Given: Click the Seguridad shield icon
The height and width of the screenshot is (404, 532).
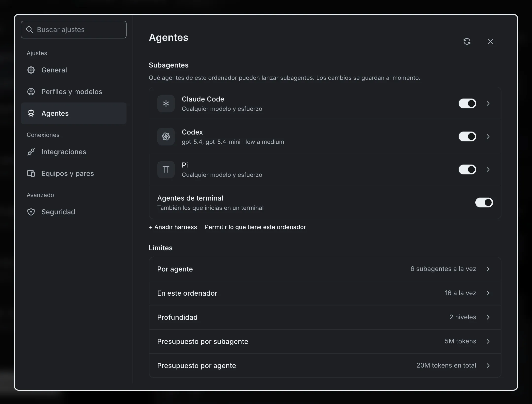Looking at the screenshot, I should (x=31, y=212).
